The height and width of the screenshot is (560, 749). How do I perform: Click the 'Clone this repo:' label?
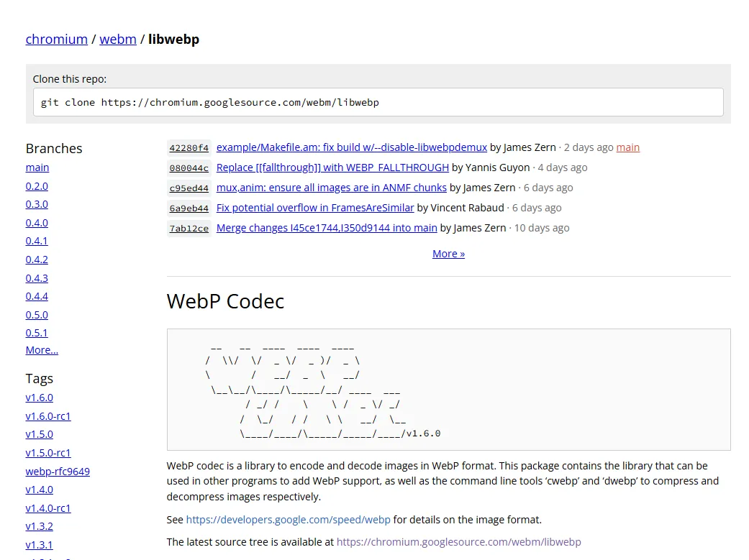(70, 79)
